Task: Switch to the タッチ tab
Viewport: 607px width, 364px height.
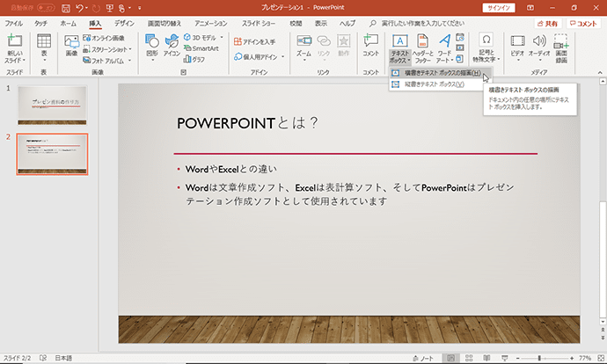Action: (40, 23)
